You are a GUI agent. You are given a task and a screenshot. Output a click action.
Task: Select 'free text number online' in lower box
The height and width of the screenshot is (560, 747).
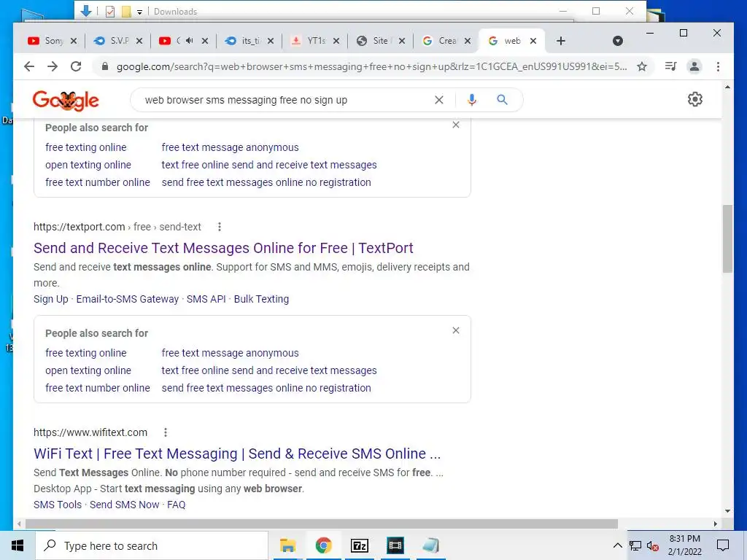pos(98,388)
